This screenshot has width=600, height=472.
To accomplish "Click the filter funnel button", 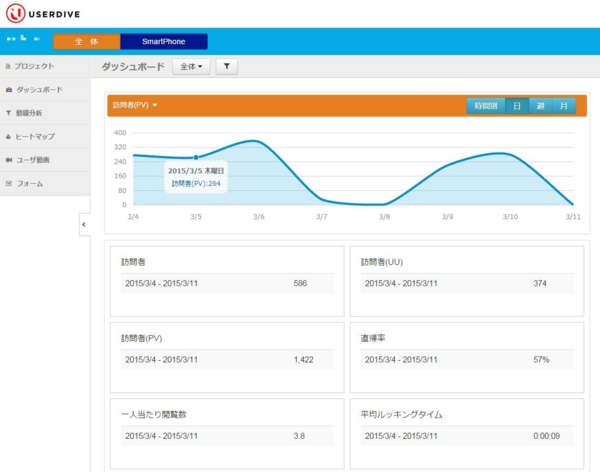I will point(227,67).
